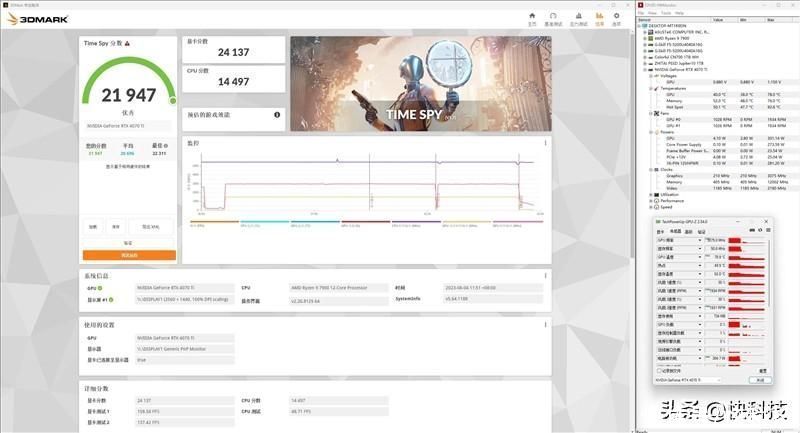The width and height of the screenshot is (800, 433).
Task: Click the GPU-Z refresh icon
Action: (760, 231)
